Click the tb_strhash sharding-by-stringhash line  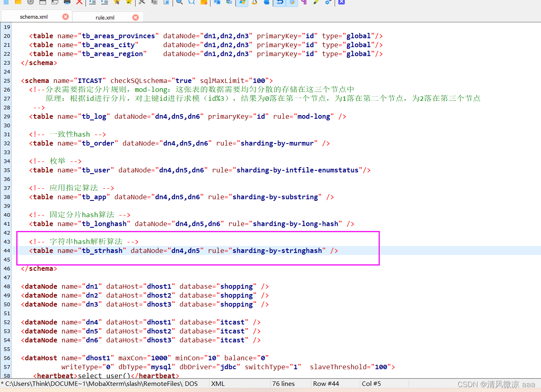pos(183,250)
